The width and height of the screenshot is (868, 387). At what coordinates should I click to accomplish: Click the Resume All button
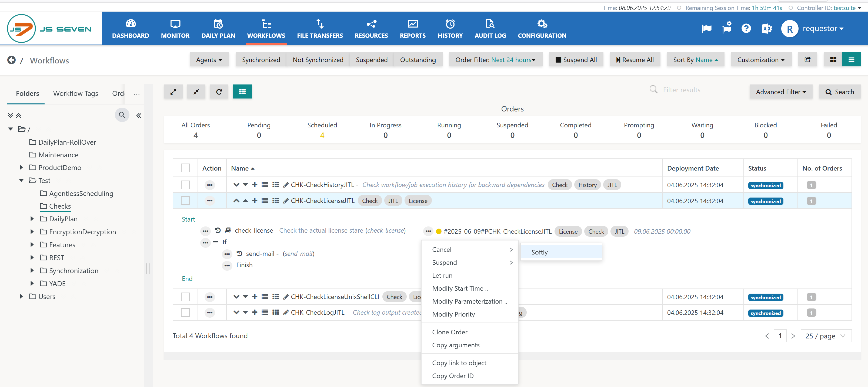click(x=635, y=60)
